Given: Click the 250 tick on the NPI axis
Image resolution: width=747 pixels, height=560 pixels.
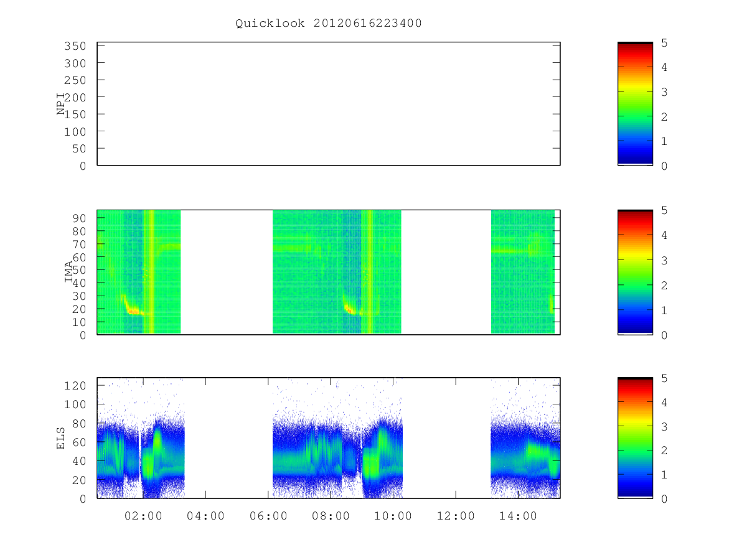Looking at the screenshot, I should pos(75,80).
